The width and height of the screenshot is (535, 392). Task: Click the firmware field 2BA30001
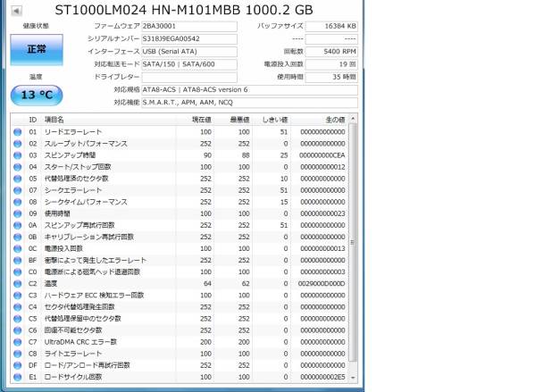tap(189, 26)
